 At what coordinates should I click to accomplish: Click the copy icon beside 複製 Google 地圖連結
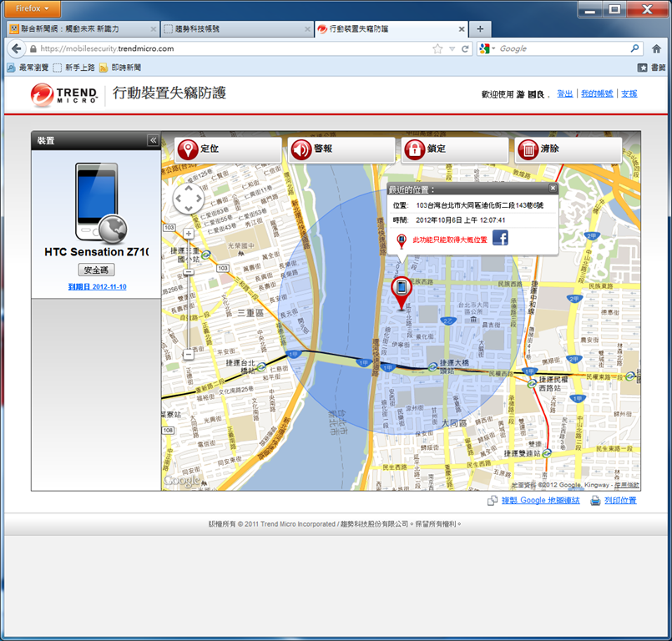tap(493, 501)
